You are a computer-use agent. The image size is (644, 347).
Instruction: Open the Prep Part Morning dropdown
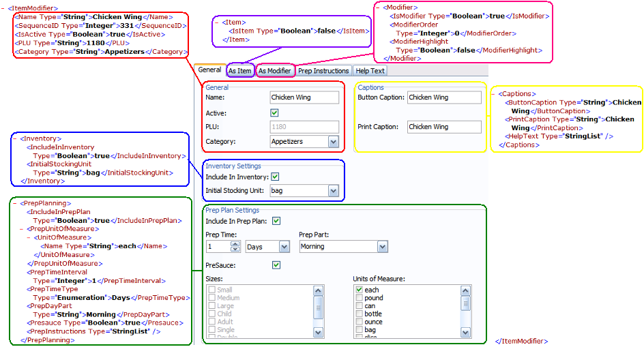pos(382,247)
